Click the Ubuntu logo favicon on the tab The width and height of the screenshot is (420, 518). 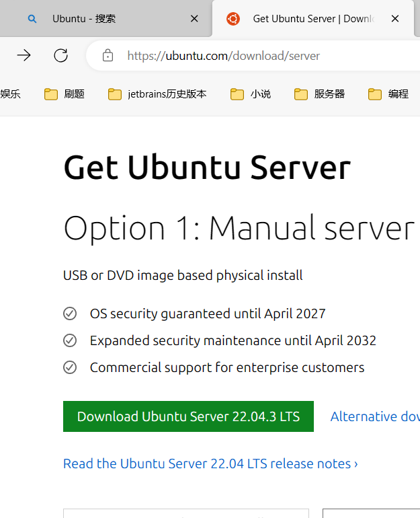(233, 19)
